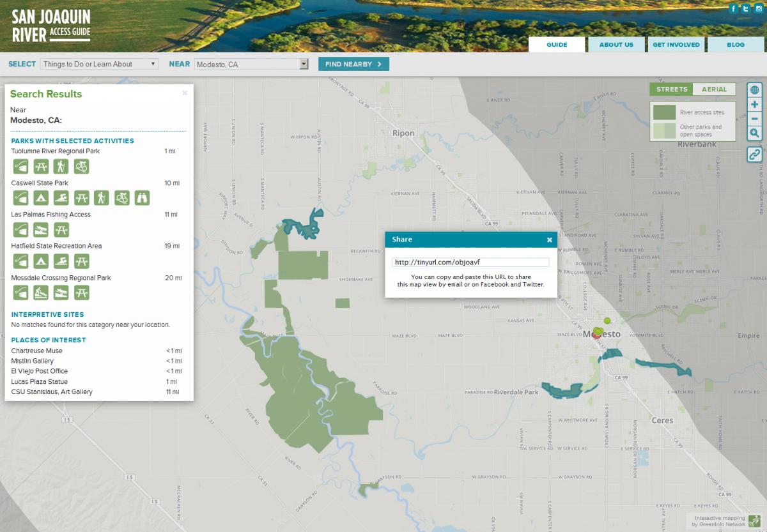
Task: Select Mistlin Gallery place of interest
Action: (x=33, y=361)
